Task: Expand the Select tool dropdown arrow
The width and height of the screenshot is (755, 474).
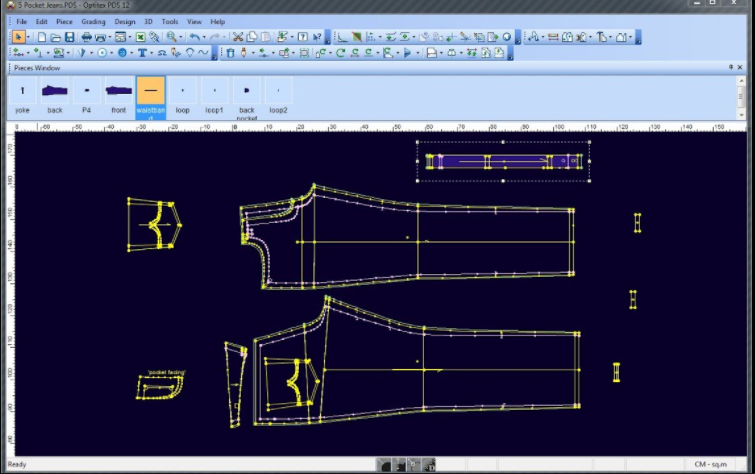Action: 28,37
